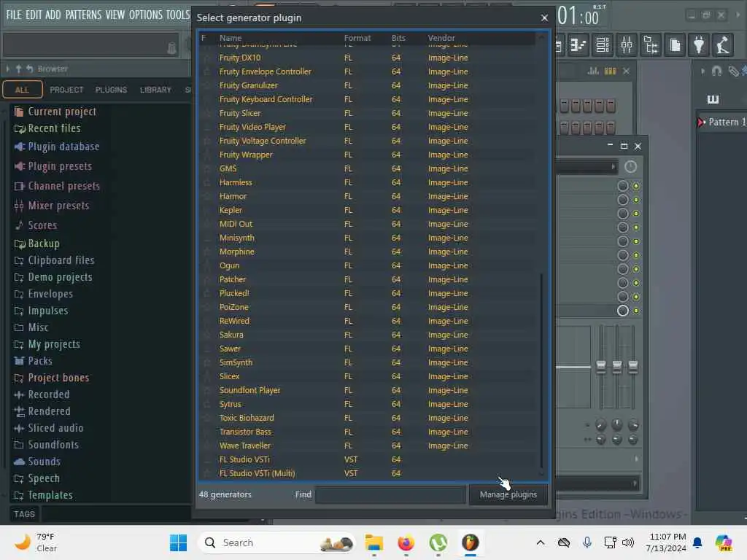The width and height of the screenshot is (747, 560).
Task: Click the plugin list vertical scrollbar
Action: point(541,370)
